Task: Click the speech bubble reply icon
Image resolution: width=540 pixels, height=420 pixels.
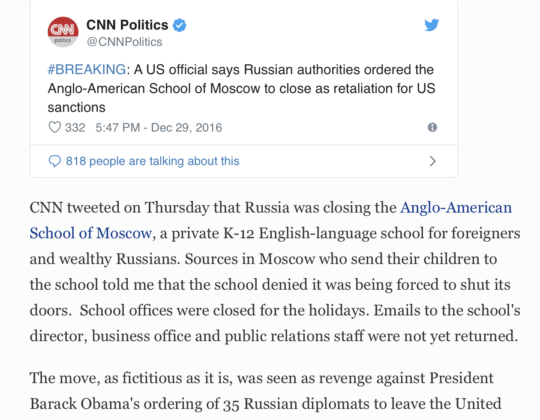Action: (55, 161)
